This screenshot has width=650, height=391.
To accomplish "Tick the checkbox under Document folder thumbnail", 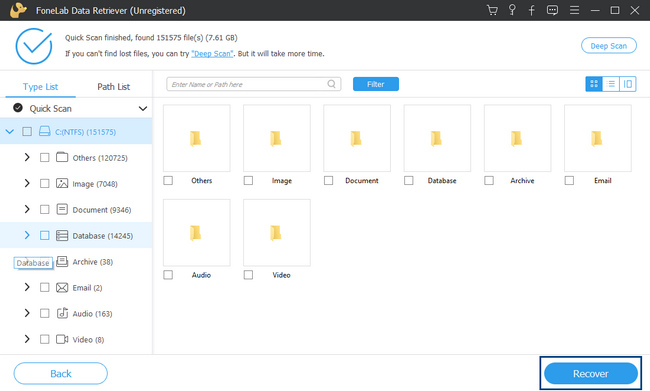I will click(x=328, y=180).
